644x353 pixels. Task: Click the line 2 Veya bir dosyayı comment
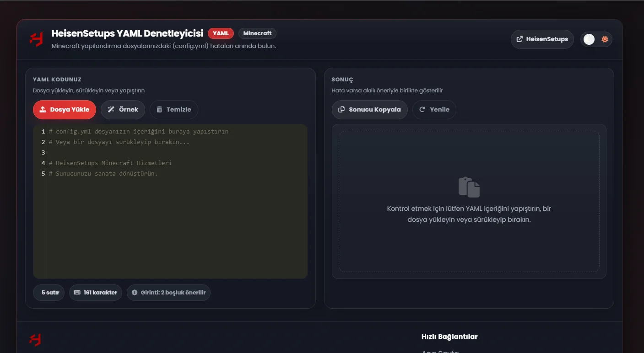pyautogui.click(x=119, y=142)
